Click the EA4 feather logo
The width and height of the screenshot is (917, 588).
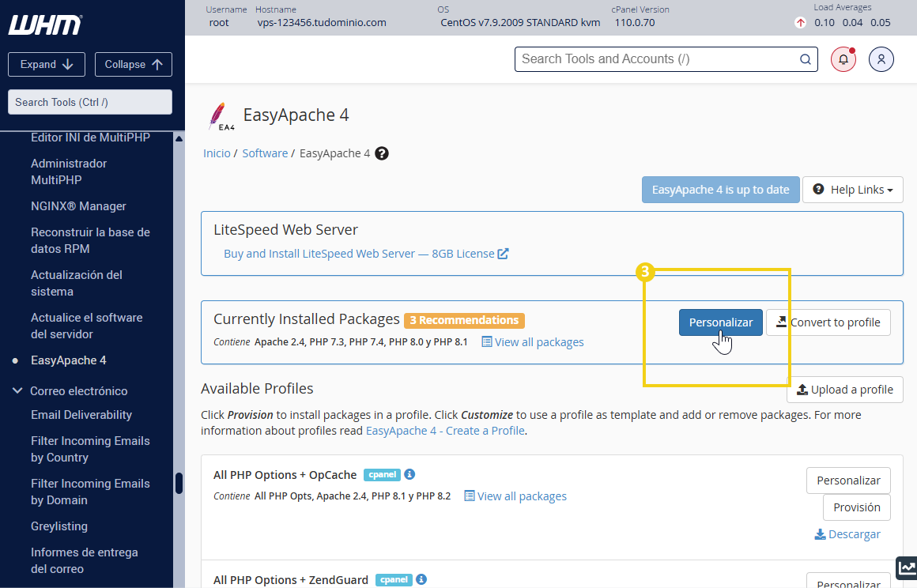221,115
